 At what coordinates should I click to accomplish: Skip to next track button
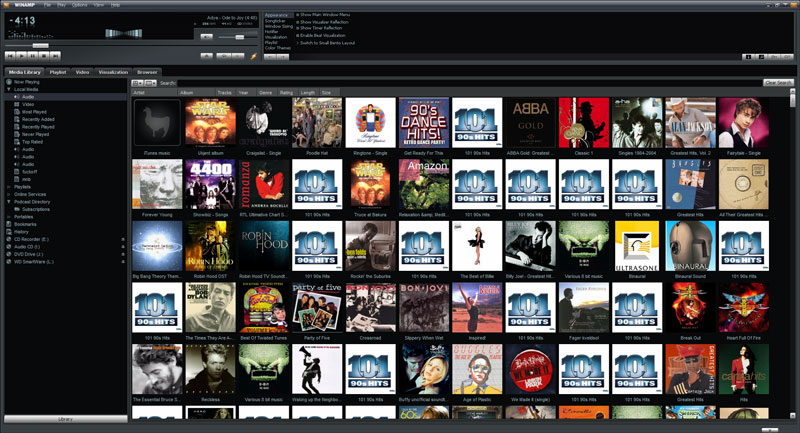[x=55, y=56]
